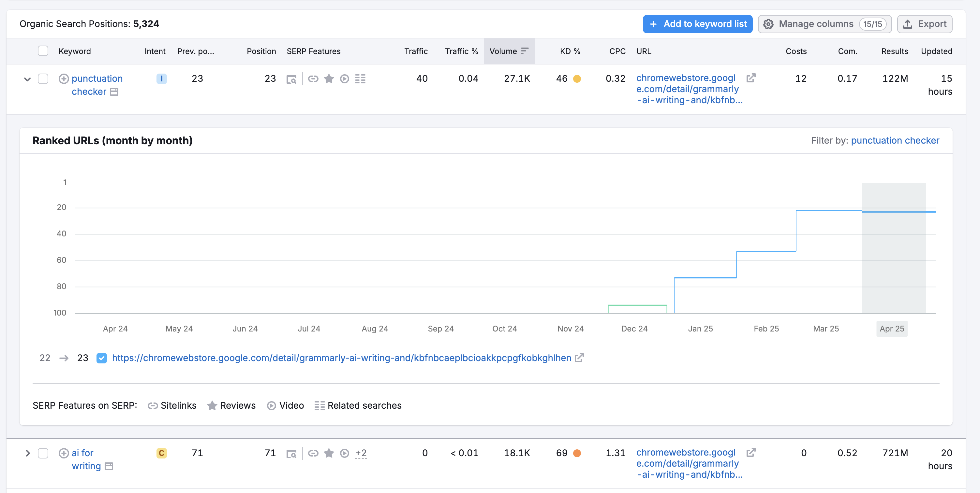
Task: Click SERP view icon after 'punctuation checker' text
Action: [x=114, y=92]
